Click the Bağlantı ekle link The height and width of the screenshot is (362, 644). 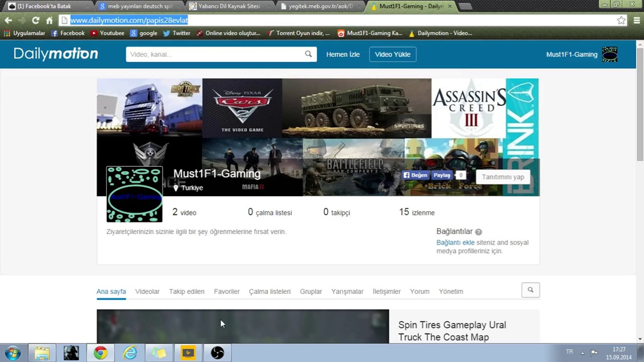(x=455, y=242)
